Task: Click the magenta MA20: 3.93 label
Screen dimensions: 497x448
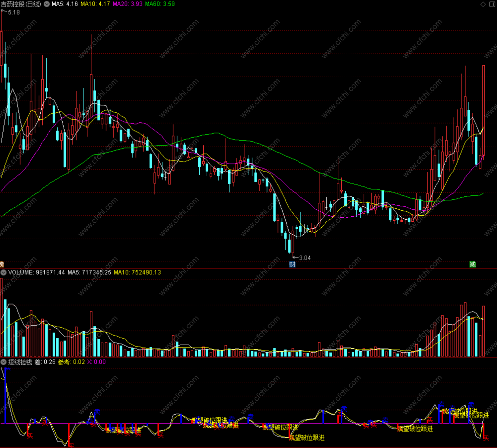Action: click(127, 4)
